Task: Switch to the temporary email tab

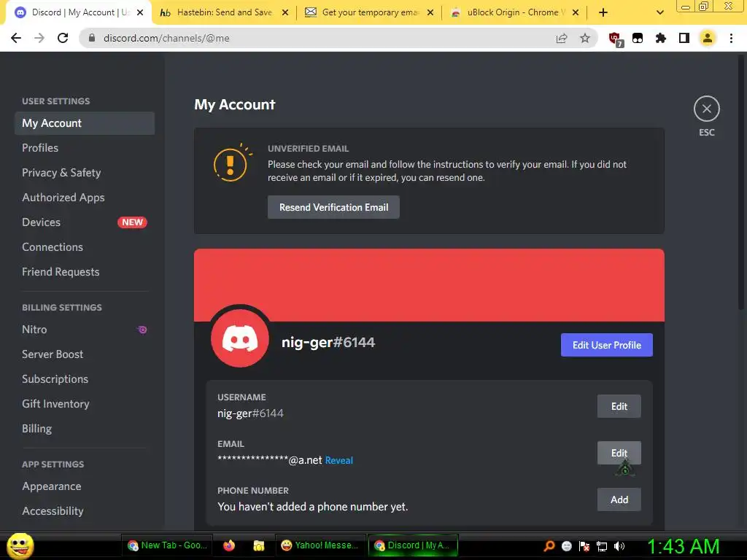Action: [x=370, y=12]
